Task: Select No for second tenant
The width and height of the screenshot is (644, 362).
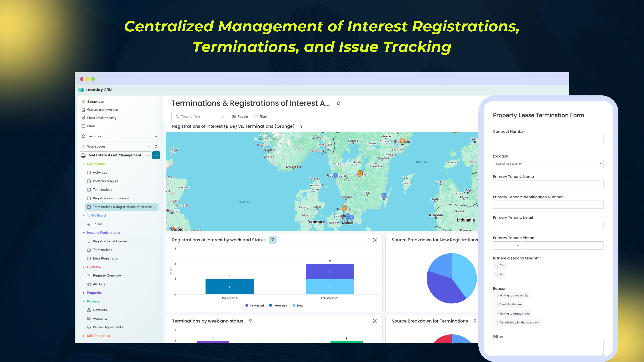Action: [x=497, y=274]
